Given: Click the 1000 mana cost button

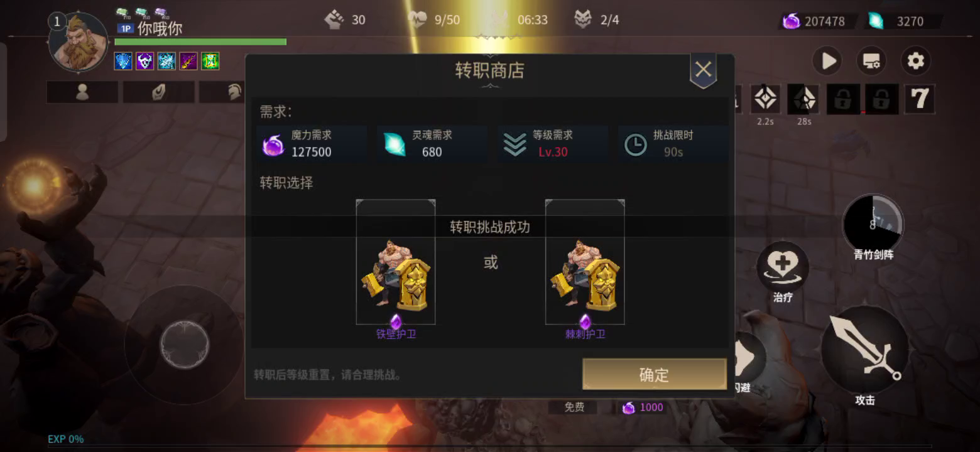Looking at the screenshot, I should point(643,407).
